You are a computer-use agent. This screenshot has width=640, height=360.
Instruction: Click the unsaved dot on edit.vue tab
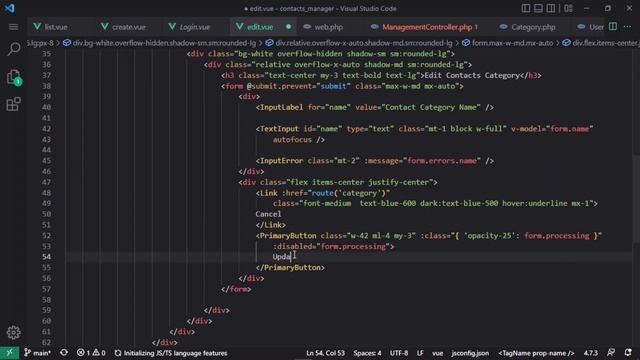click(x=289, y=27)
